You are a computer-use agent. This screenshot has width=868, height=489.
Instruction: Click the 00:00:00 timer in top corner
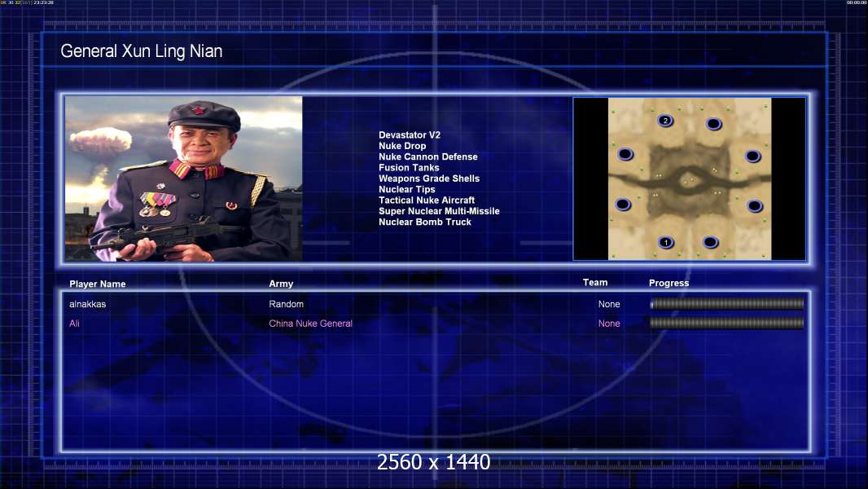click(x=857, y=2)
